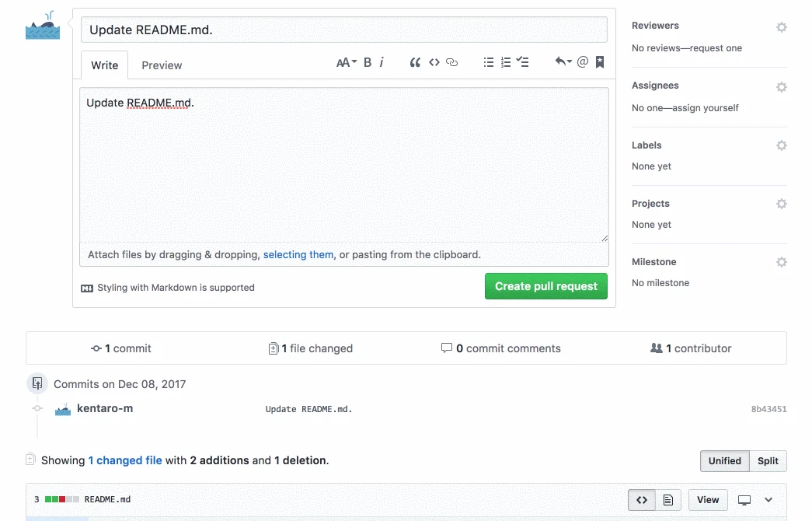Screen dimensions: 812x521
Task: Apply italic formatting from the toolbar
Action: [382, 63]
